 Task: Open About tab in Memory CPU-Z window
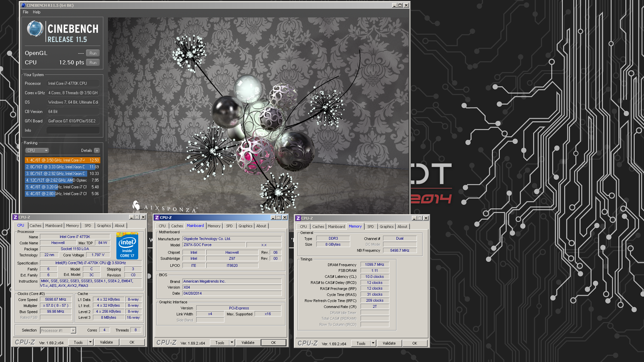click(x=402, y=227)
